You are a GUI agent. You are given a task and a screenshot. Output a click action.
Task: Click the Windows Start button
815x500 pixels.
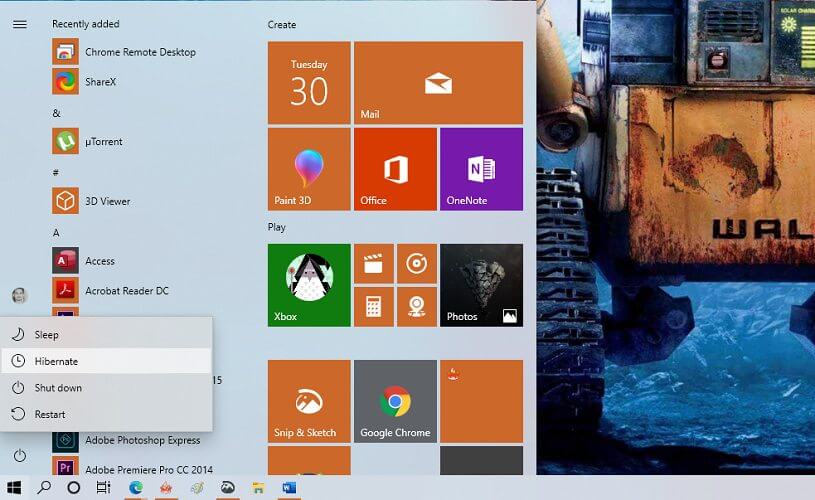point(15,488)
